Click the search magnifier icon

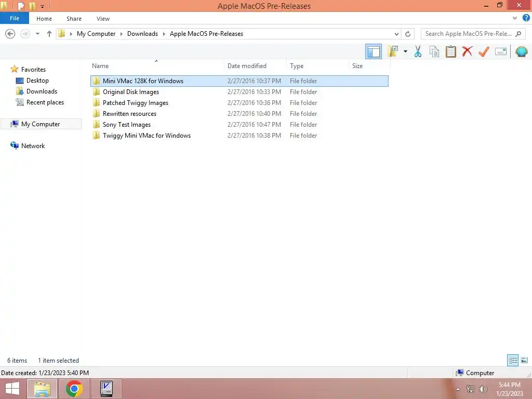[x=518, y=34]
